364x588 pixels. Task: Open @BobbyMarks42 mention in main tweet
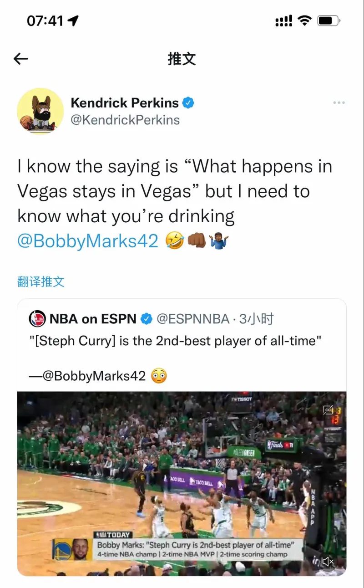[88, 240]
